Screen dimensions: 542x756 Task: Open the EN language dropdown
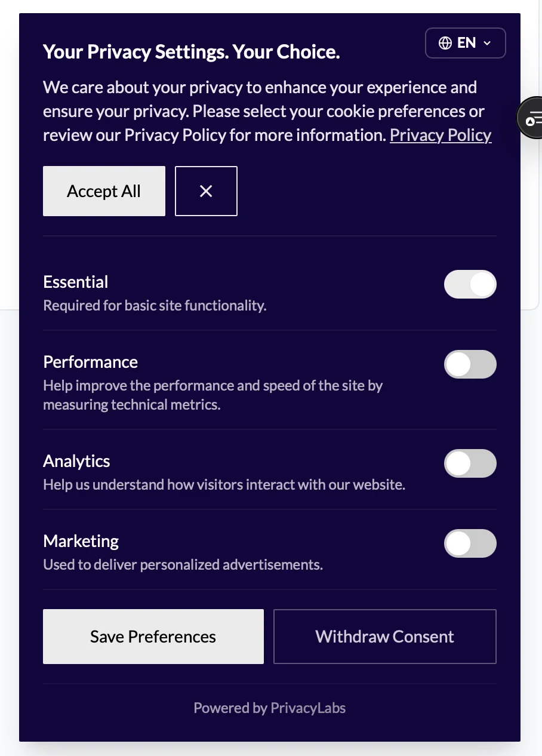(x=466, y=43)
